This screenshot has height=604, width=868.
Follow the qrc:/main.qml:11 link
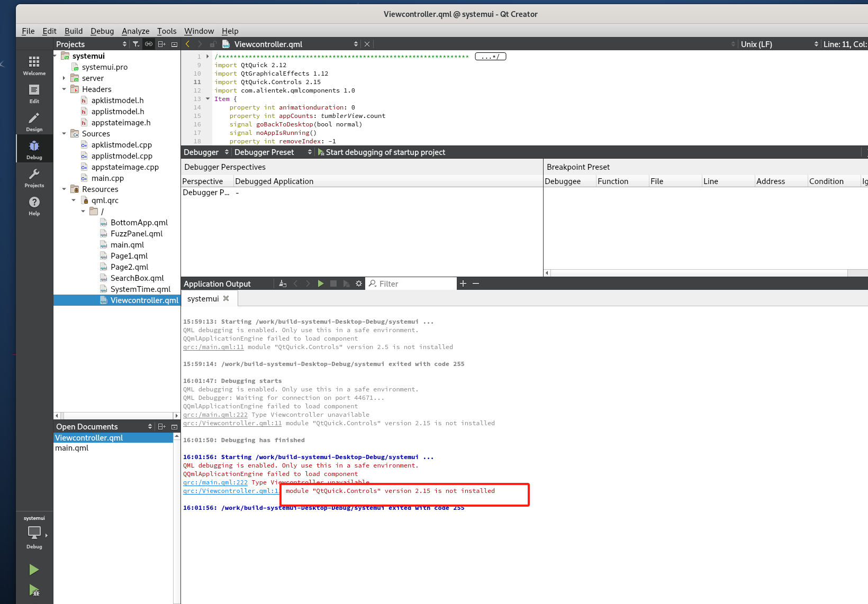point(213,347)
